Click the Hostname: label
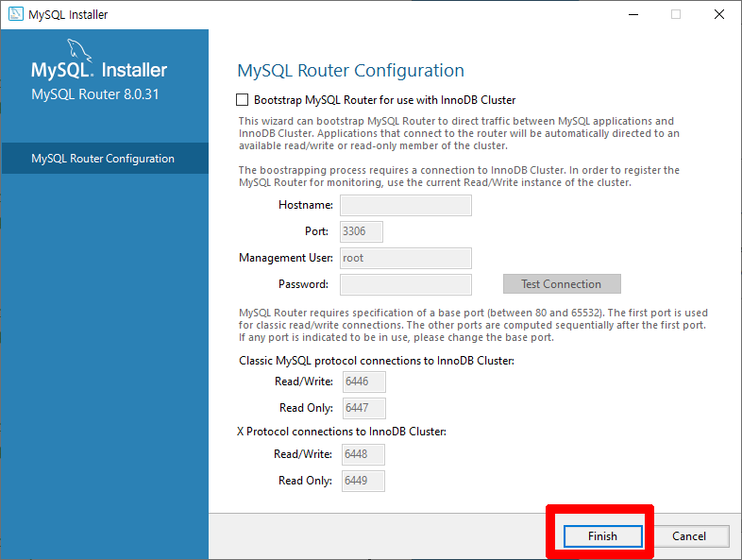The width and height of the screenshot is (742, 560). (306, 205)
